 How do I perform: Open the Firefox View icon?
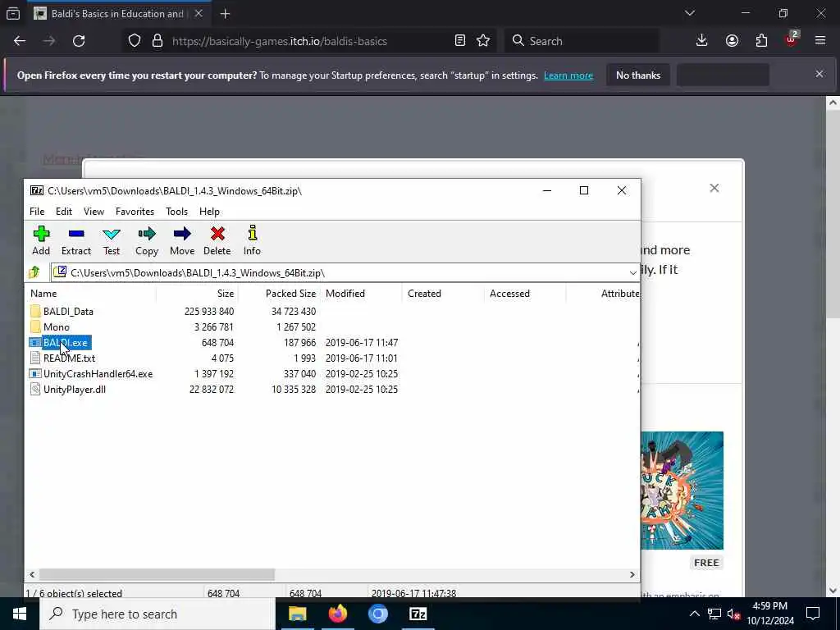(x=13, y=14)
